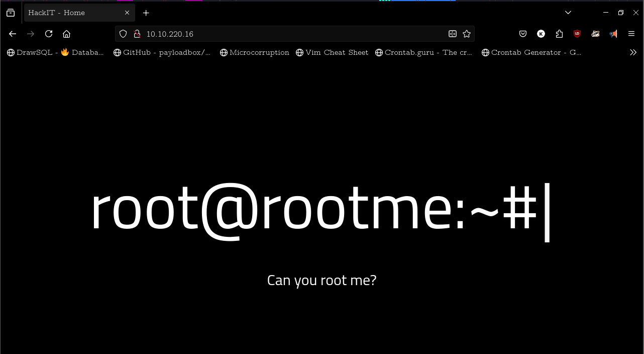This screenshot has width=644, height=354.
Task: Open the Firefox hamburger application menu
Action: 631,34
